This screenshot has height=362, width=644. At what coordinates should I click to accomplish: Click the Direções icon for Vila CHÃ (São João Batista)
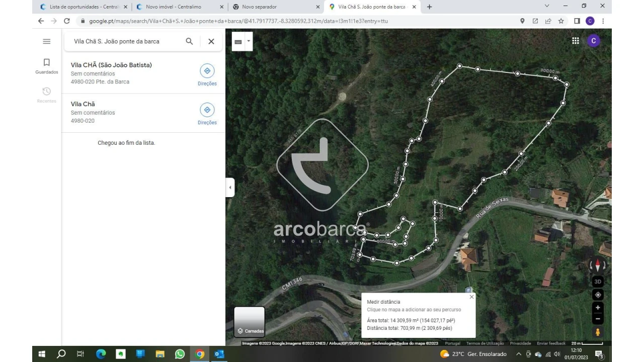tap(207, 71)
